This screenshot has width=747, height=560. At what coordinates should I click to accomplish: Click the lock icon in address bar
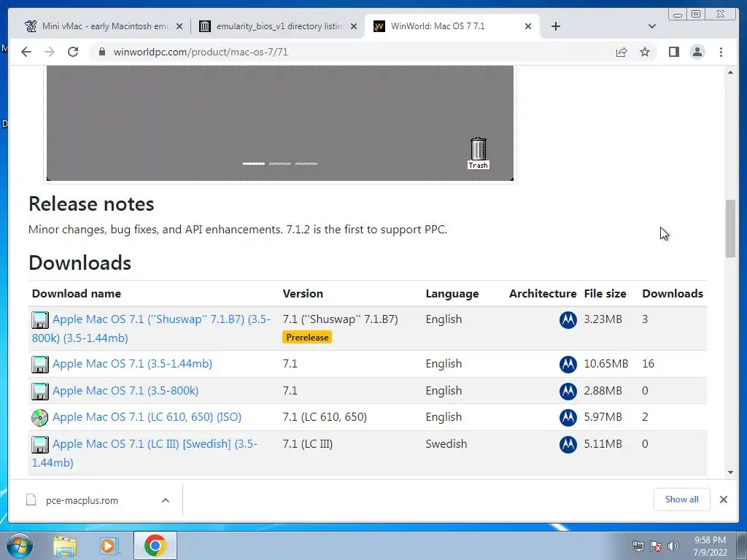point(101,52)
